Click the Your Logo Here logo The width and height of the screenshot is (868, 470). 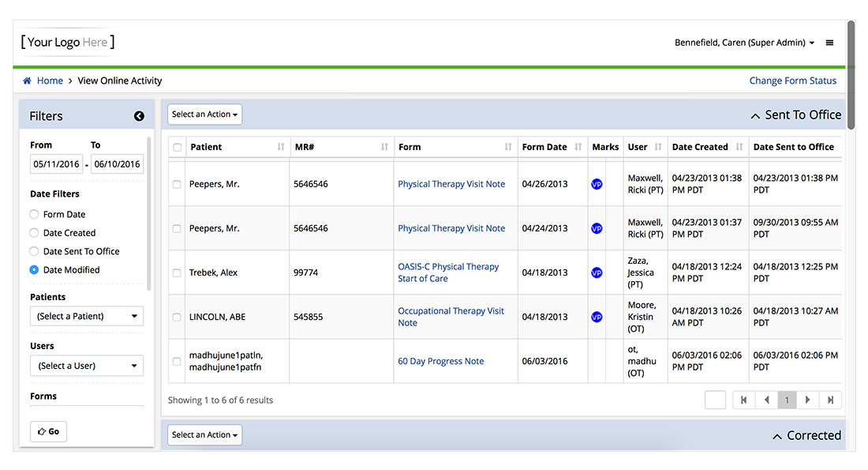click(x=68, y=42)
